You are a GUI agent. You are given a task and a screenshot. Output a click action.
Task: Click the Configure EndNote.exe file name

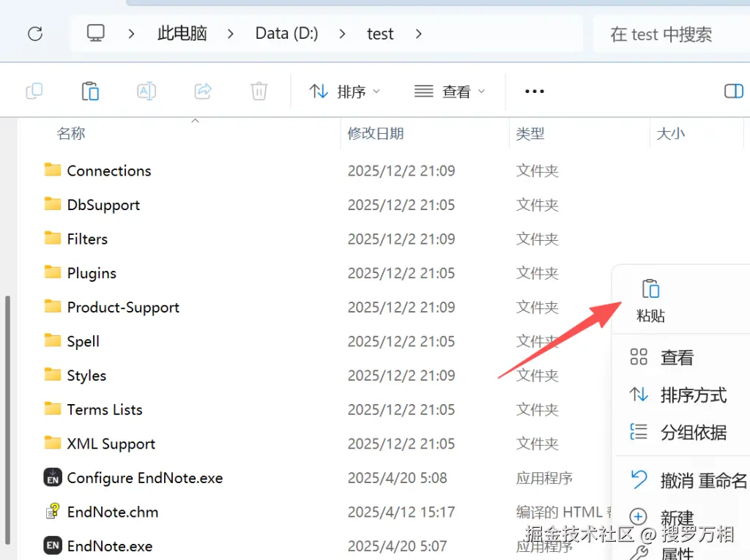(x=145, y=478)
